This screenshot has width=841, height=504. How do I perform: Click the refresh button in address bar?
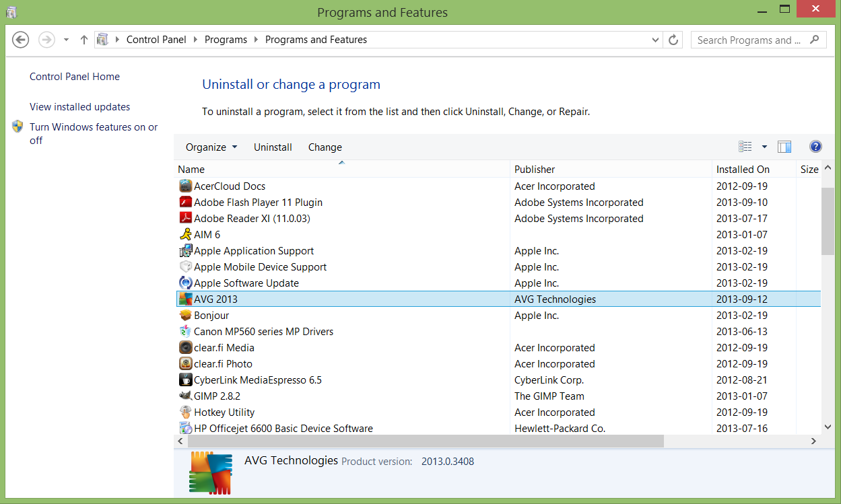[x=673, y=40]
